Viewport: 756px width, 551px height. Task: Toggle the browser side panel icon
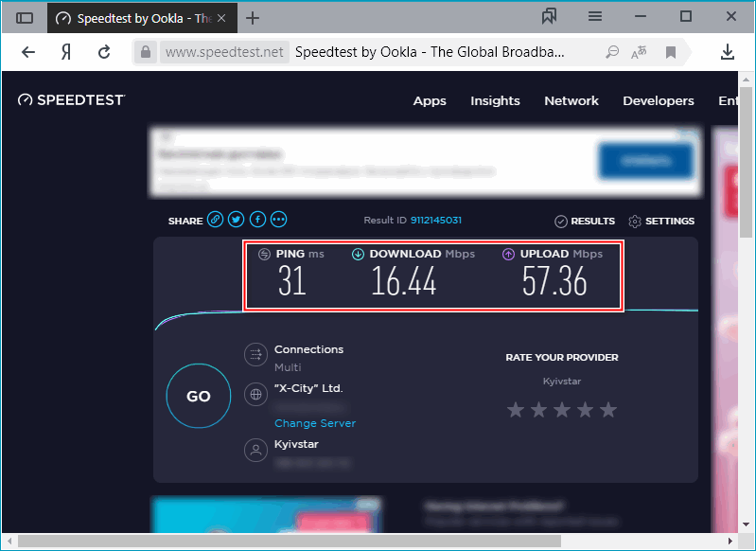25,18
